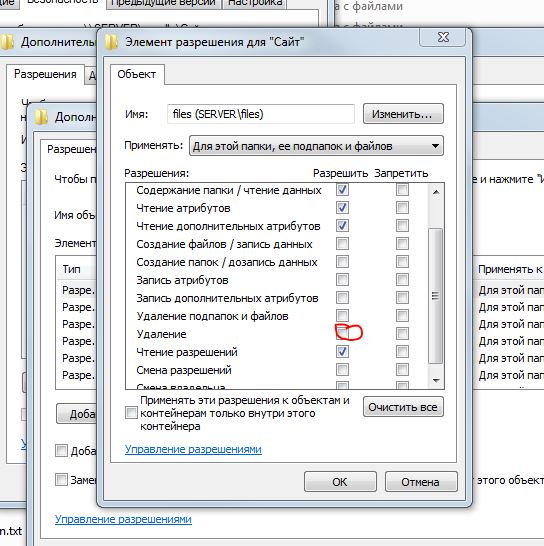The image size is (544, 546).
Task: Deny "Создание файлов / запись данных"
Action: (x=402, y=244)
